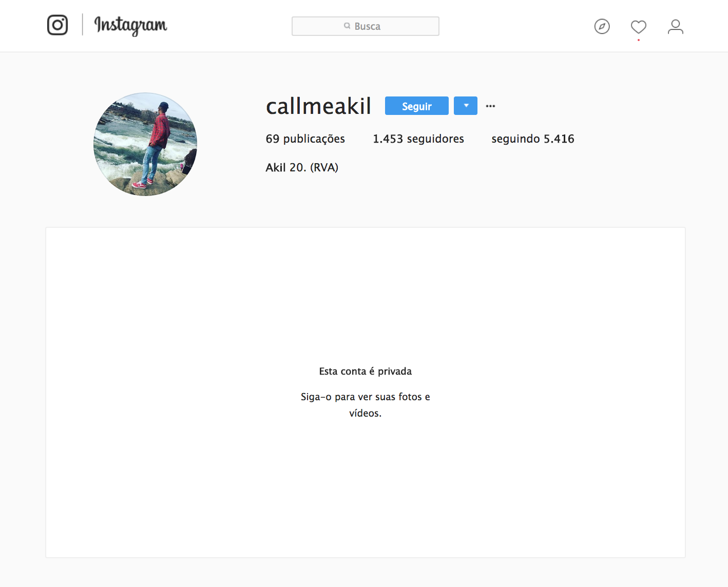Open the 1.453 seguidores list
Image resolution: width=728 pixels, height=587 pixels.
tap(418, 139)
